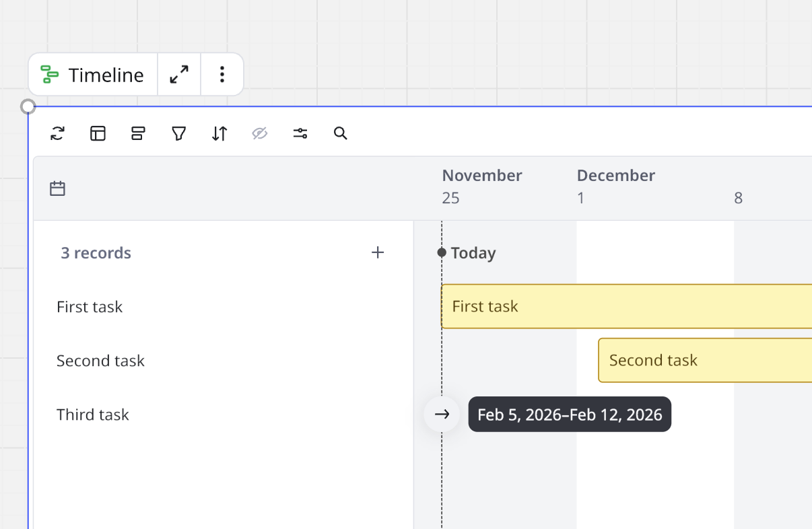Click the search magnifier icon
Image resolution: width=812 pixels, height=529 pixels.
pyautogui.click(x=341, y=133)
